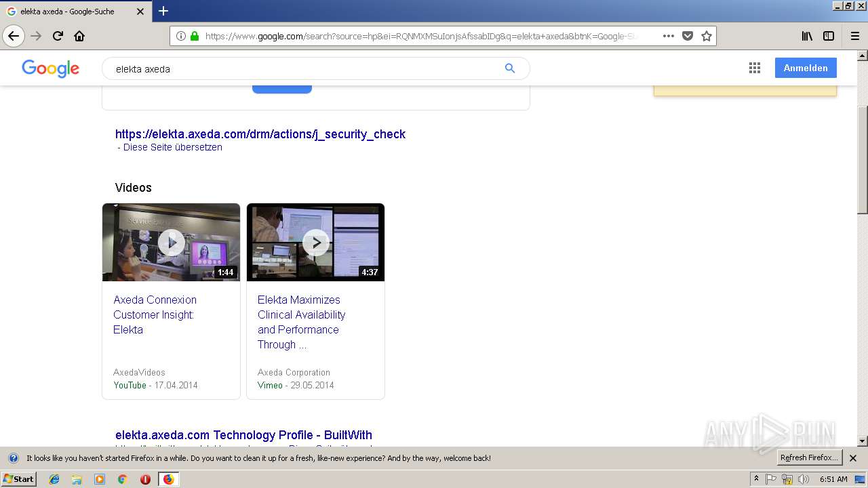The width and height of the screenshot is (868, 488).
Task: Open the Windows Start menu
Action: click(19, 479)
